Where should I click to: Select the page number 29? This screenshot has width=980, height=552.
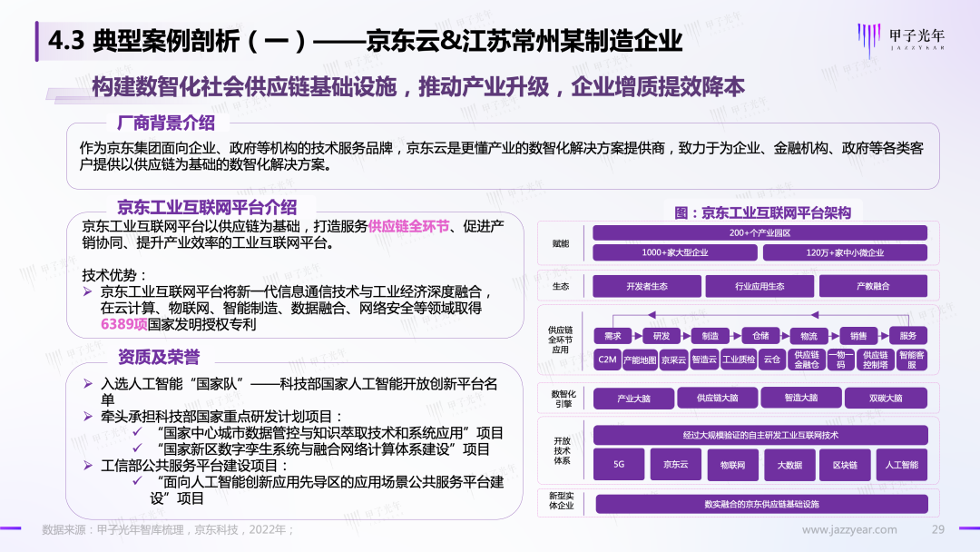click(x=937, y=529)
